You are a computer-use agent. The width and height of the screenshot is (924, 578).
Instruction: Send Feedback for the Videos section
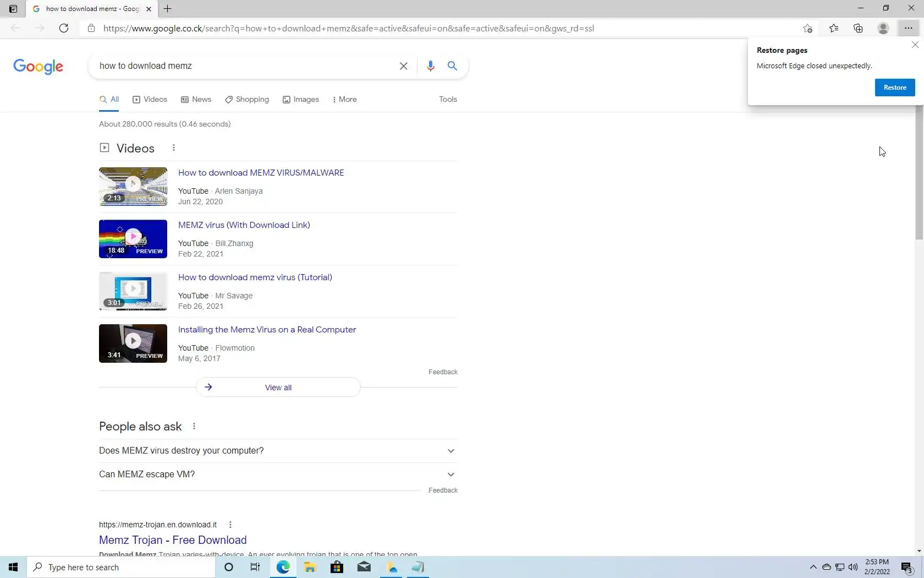point(443,372)
